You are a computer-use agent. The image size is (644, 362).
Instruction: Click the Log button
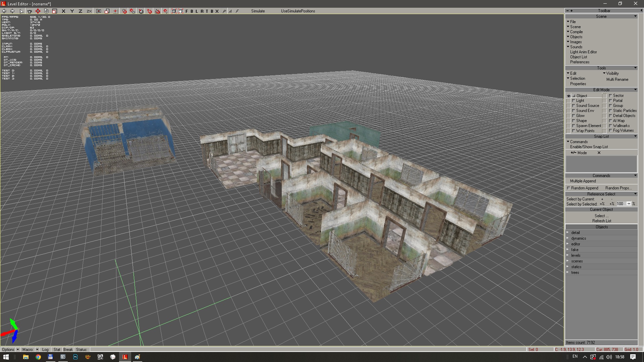click(45, 349)
